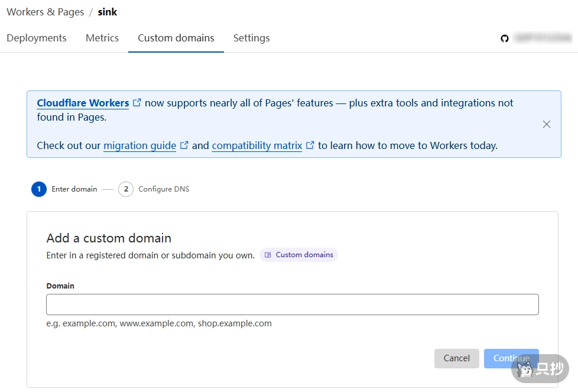Select step 2 Configure DNS circle

[126, 189]
